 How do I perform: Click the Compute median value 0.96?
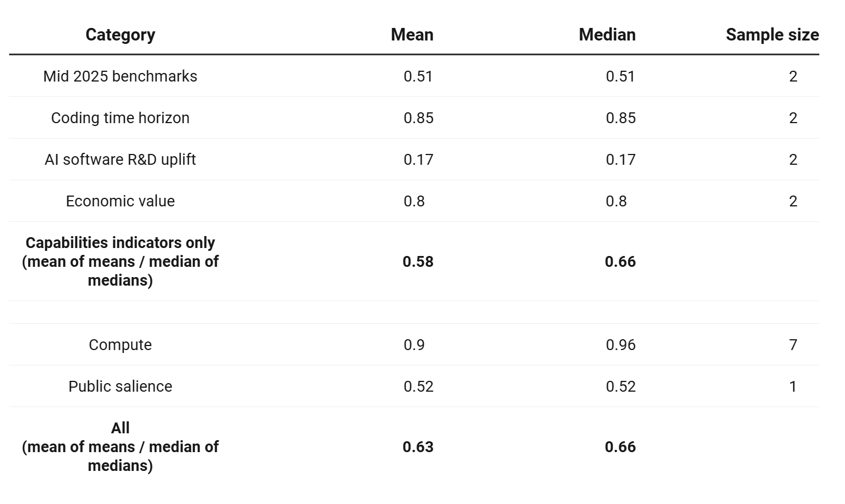[x=620, y=345]
